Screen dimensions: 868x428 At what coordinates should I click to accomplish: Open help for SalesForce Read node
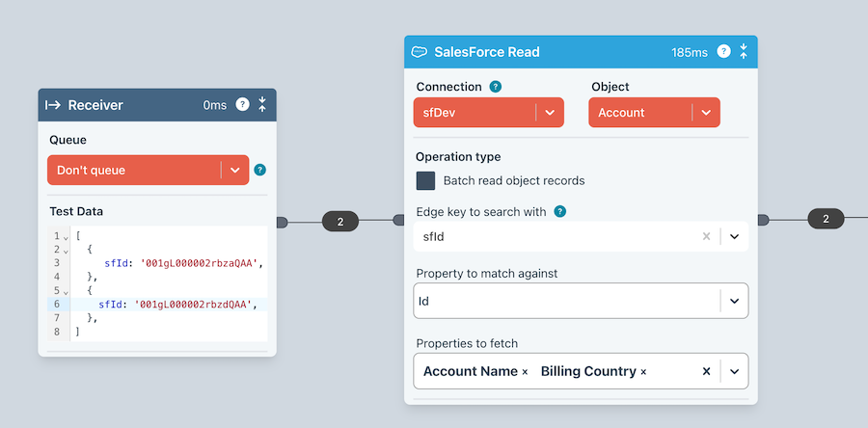pos(723,52)
